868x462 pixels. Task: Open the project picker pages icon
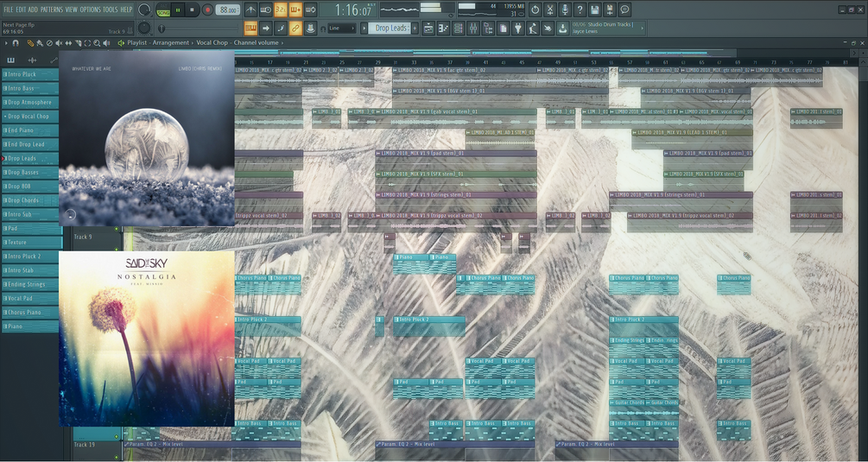click(x=503, y=28)
